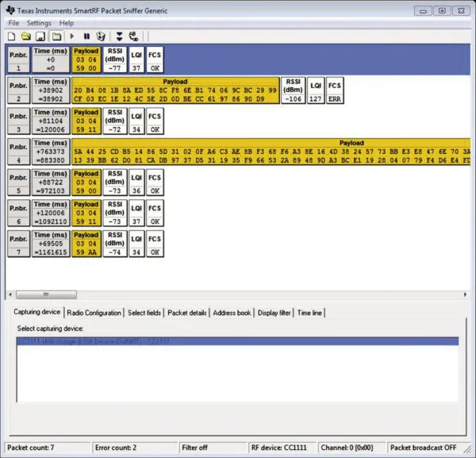The image size is (476, 458).
Task: Open the Packet details tab
Action: coord(187,313)
